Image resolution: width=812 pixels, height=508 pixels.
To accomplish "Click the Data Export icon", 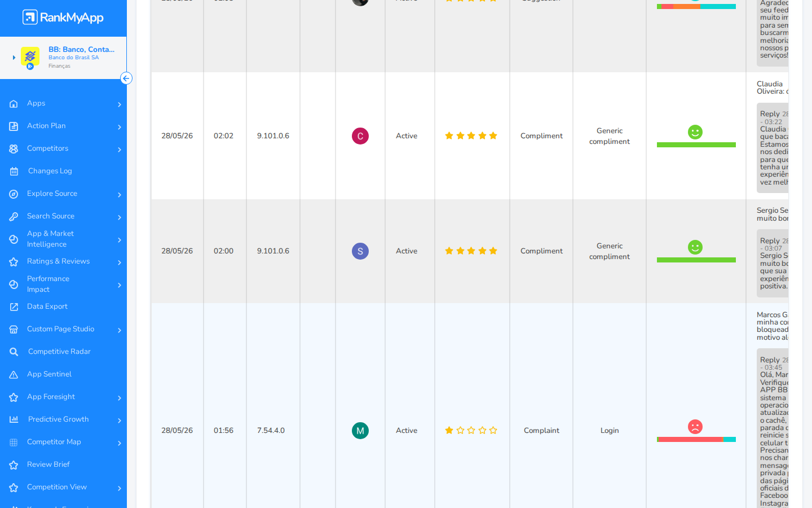I will 14,307.
